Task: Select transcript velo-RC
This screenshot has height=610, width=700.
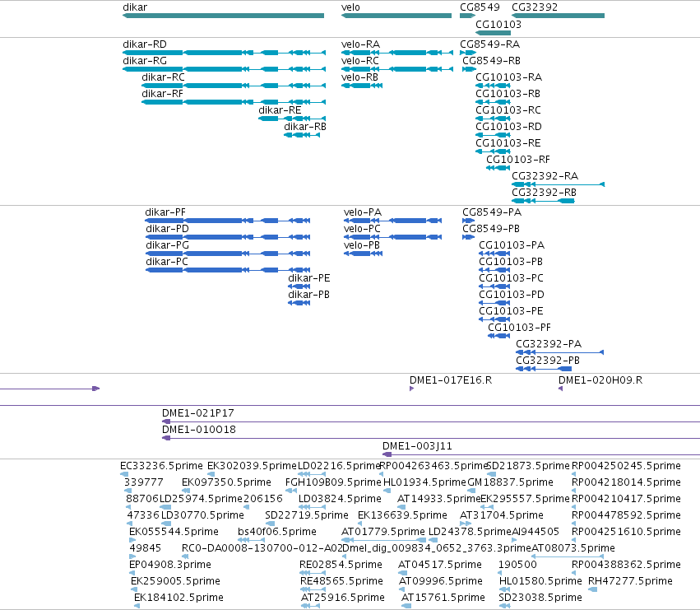Action: [397, 69]
